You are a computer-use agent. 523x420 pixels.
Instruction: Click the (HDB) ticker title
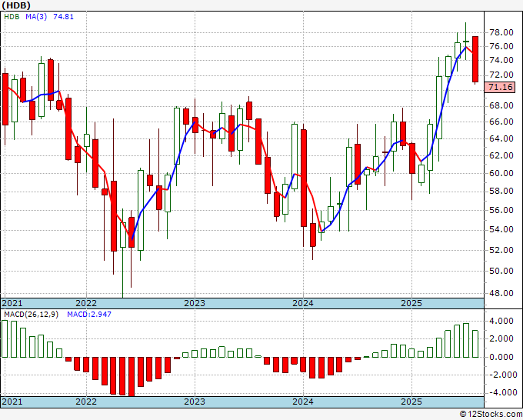(x=16, y=5)
